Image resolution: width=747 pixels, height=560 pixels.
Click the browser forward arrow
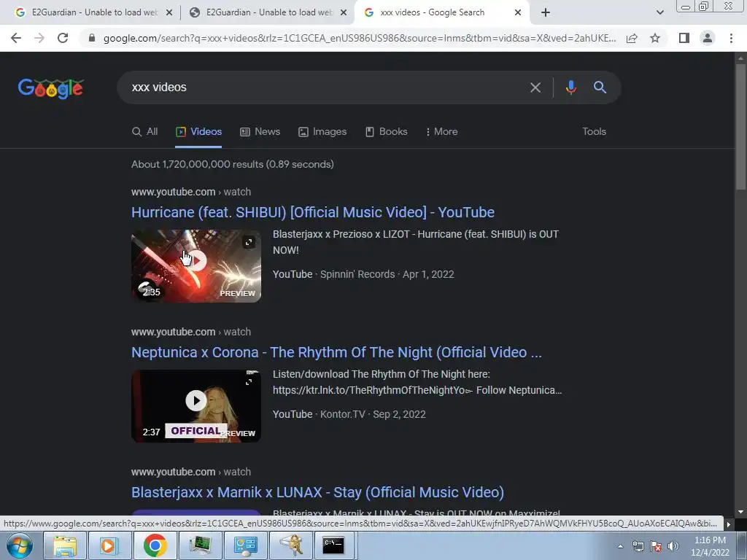(x=39, y=38)
